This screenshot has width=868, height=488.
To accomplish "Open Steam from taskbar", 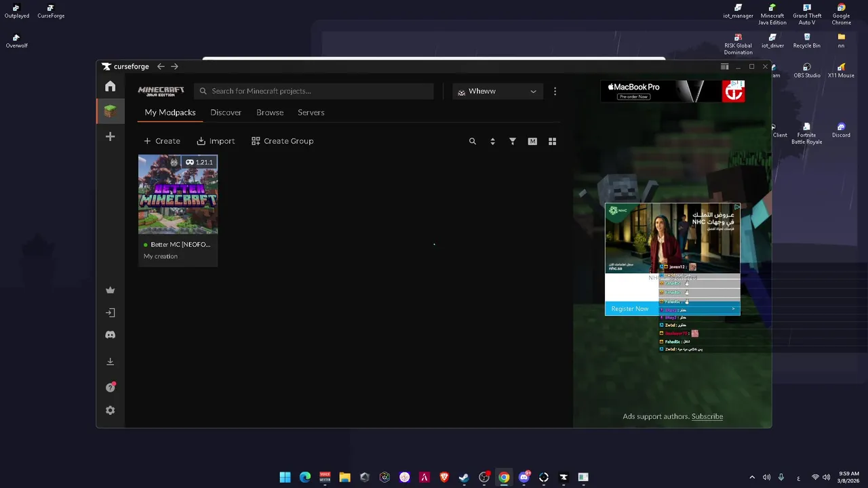I will tap(464, 477).
